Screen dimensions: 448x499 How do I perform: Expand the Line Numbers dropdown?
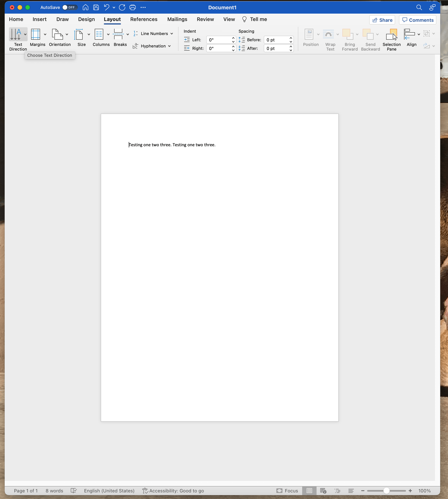[171, 34]
